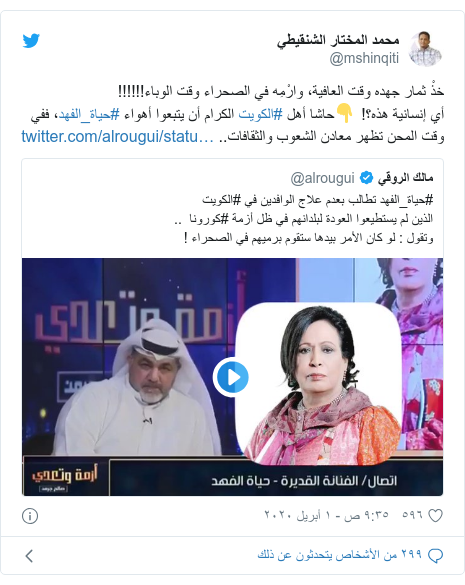Follow the twitter.com/alrougui/statu… link
Viewport: 465px width, 585px height.
point(118,137)
